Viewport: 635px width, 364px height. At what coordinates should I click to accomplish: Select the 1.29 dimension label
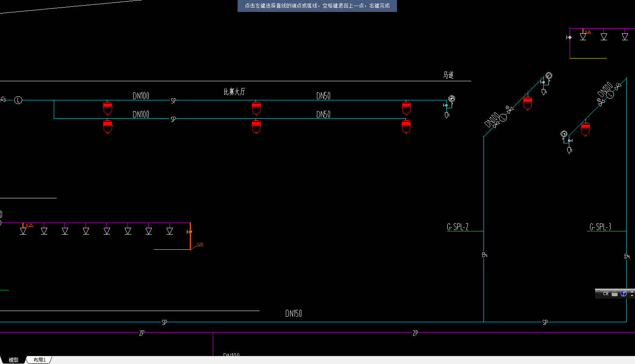200,245
